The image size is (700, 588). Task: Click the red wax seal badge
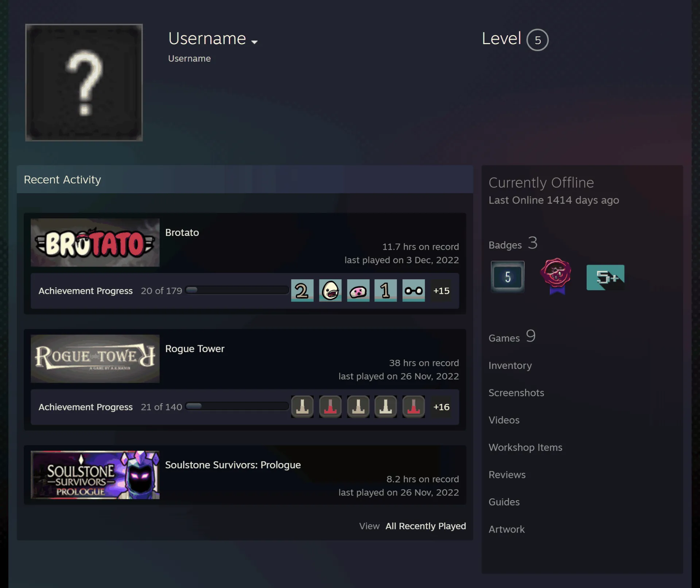point(556,276)
